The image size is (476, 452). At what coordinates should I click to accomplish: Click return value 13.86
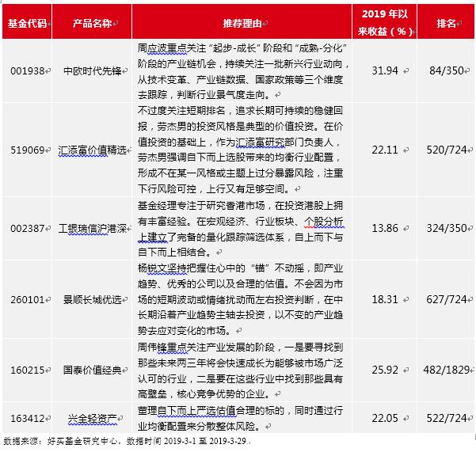(385, 228)
